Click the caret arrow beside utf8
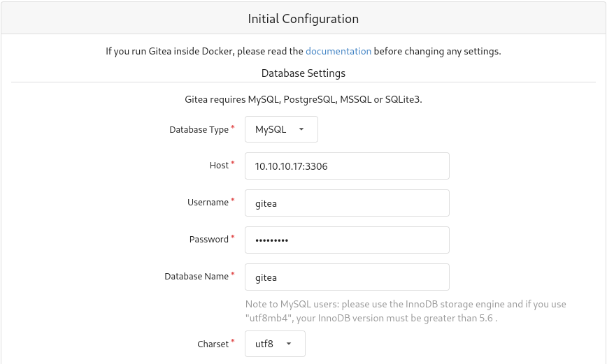Viewport: 607px width, 364px height. (x=288, y=344)
